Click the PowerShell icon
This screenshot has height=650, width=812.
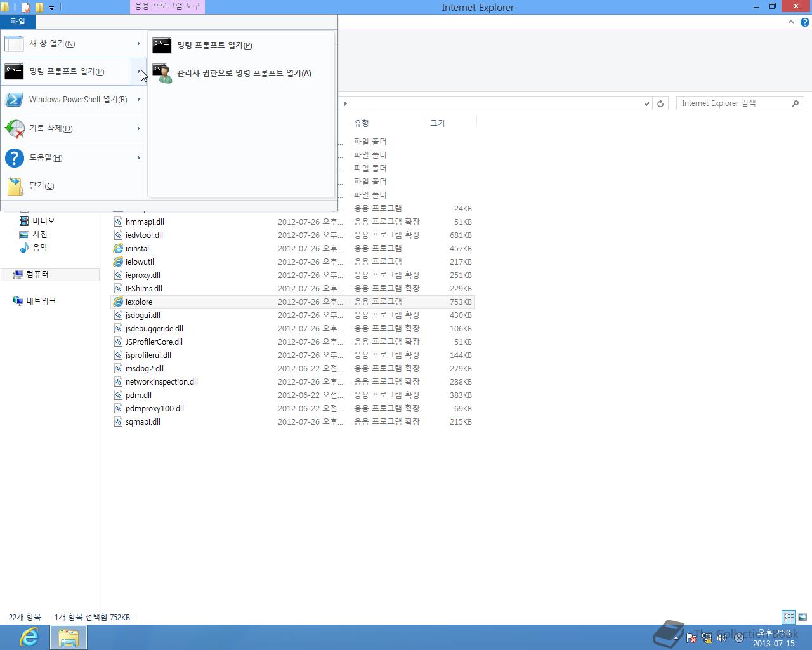point(14,100)
